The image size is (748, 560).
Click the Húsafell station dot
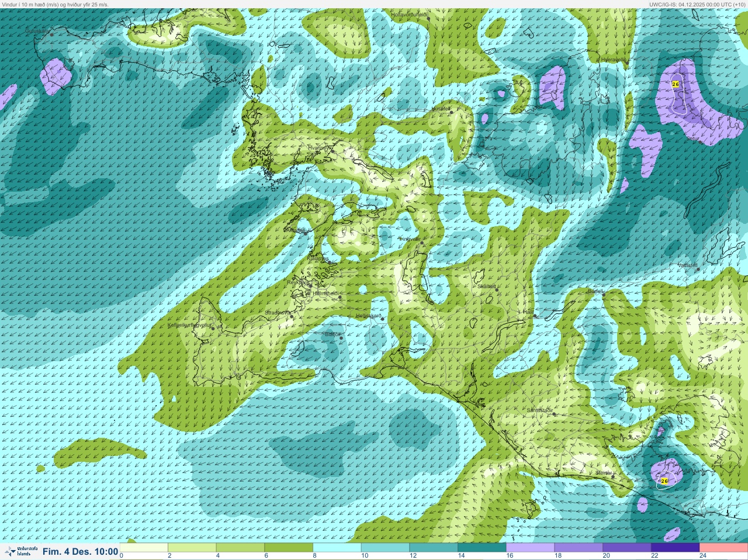click(451, 112)
